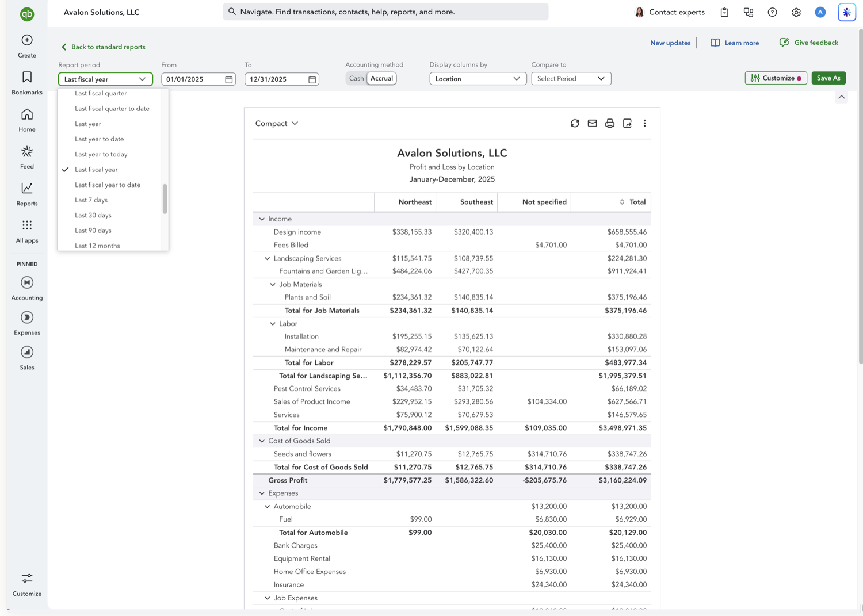Open the Learn more link
This screenshot has width=863, height=616.
[735, 43]
